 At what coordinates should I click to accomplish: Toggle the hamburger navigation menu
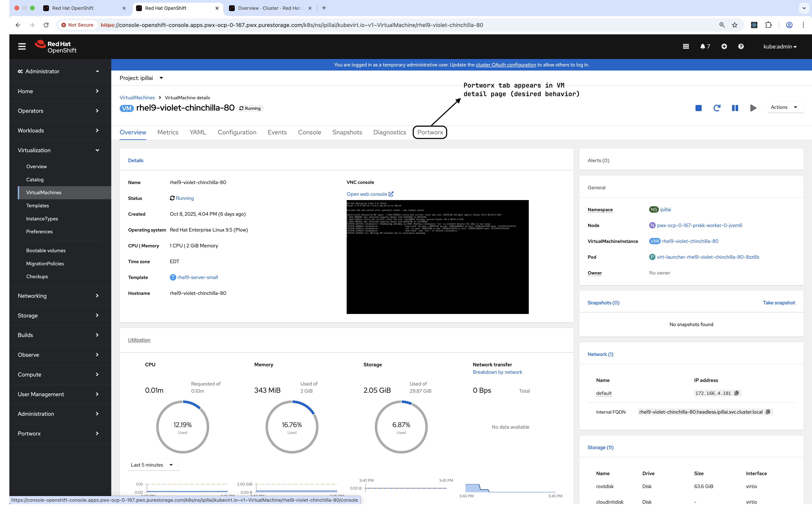(x=22, y=46)
